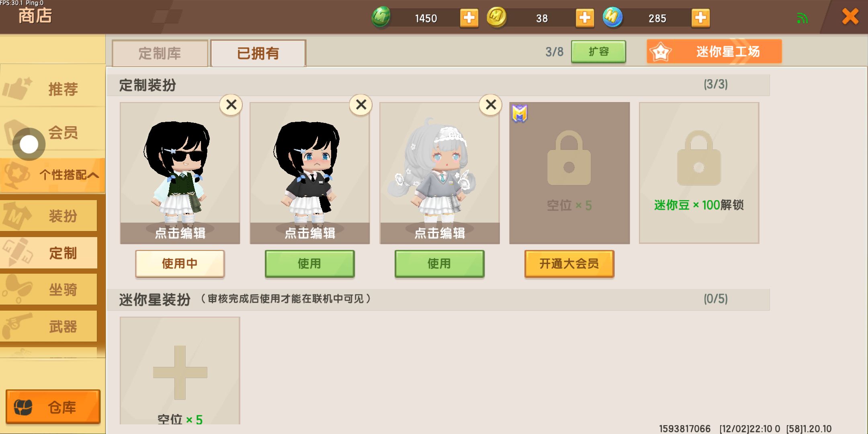The image size is (868, 434).
Task: Open the 装扮 sidebar category
Action: coord(49,216)
